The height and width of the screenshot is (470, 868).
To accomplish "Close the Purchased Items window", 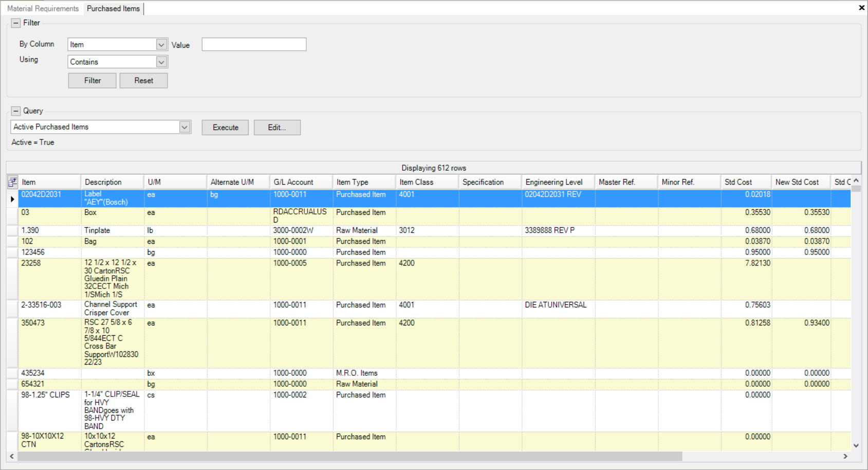I will [x=861, y=8].
